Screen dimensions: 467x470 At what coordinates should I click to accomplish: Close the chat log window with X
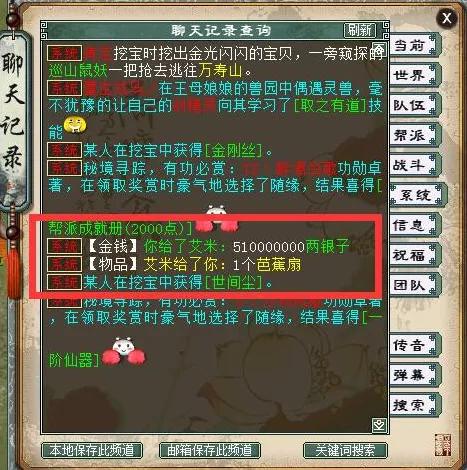coord(446,17)
